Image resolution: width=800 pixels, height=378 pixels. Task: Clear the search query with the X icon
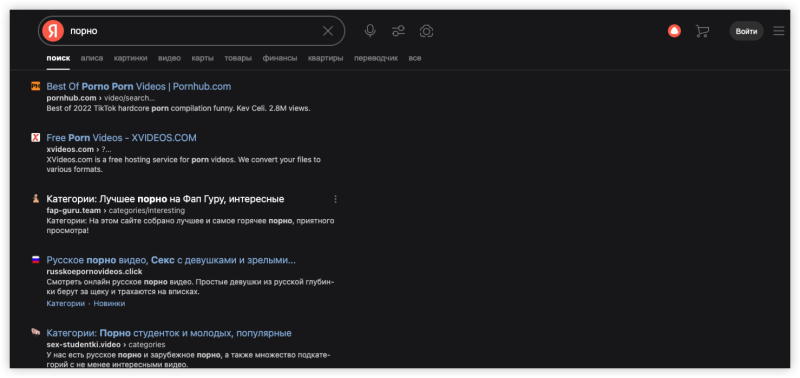coord(328,31)
